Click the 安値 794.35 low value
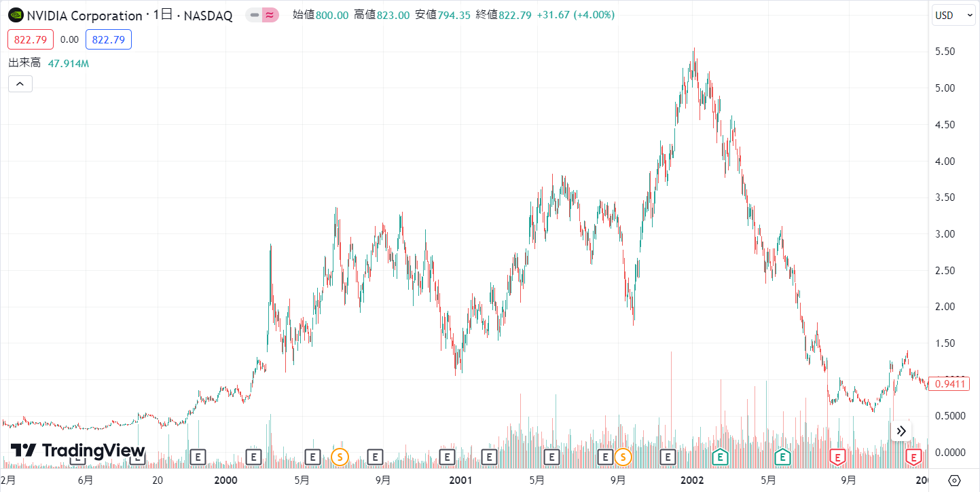 443,15
